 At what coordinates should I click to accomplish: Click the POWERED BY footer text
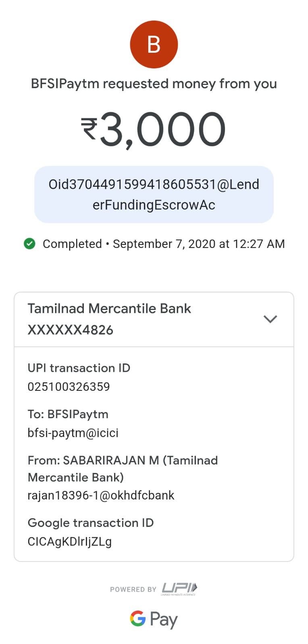[x=133, y=589]
